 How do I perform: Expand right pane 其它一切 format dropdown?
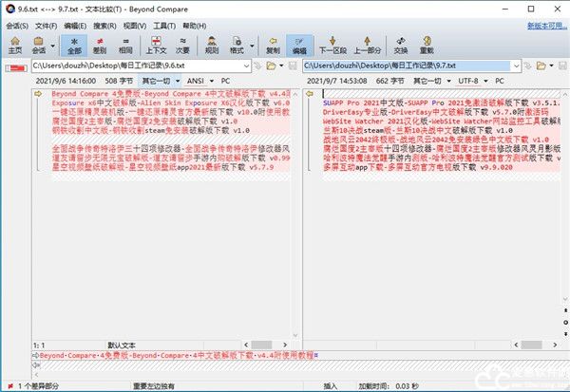[x=449, y=81]
